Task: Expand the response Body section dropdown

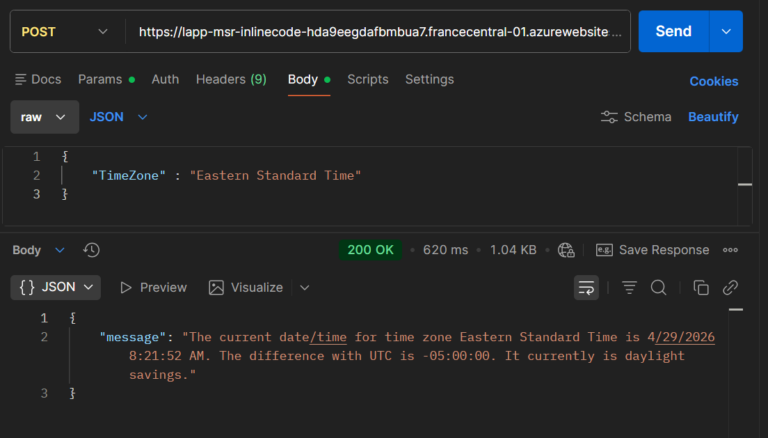Action: point(38,250)
